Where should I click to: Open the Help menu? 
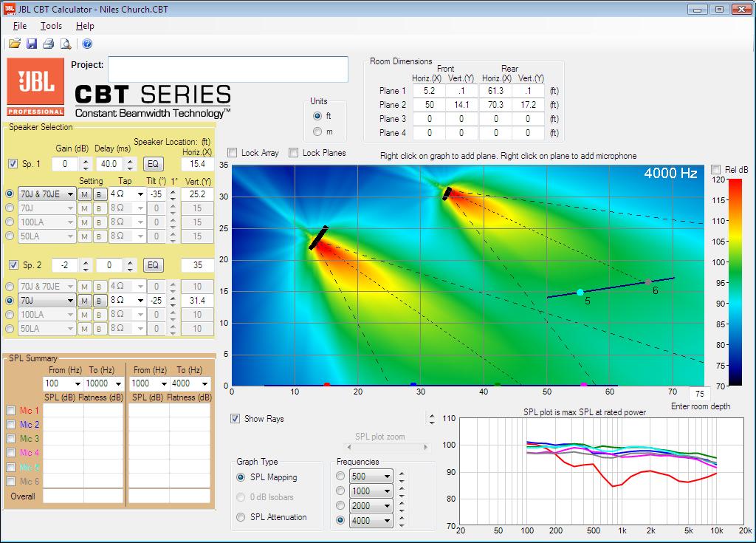click(85, 26)
